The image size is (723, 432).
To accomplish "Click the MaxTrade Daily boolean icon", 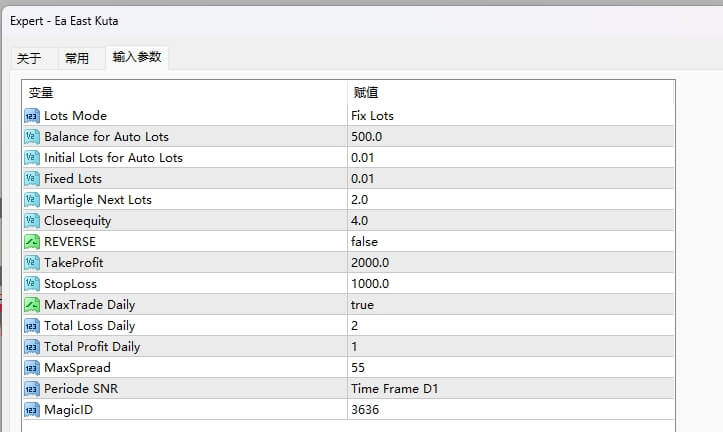I will point(31,305).
